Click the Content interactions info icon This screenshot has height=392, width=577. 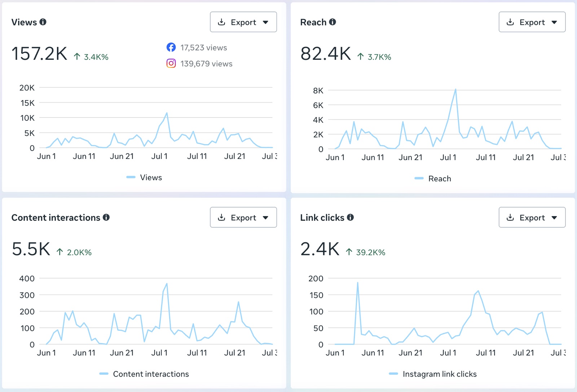tap(106, 217)
